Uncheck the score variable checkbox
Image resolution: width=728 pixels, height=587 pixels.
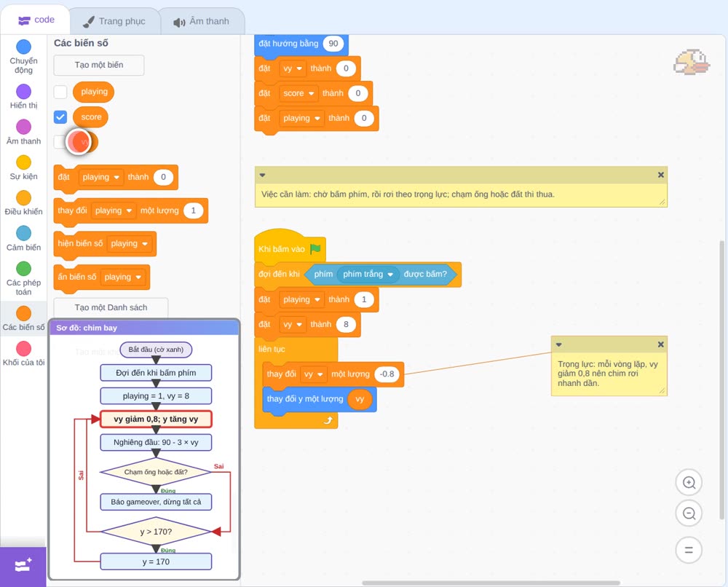60,117
